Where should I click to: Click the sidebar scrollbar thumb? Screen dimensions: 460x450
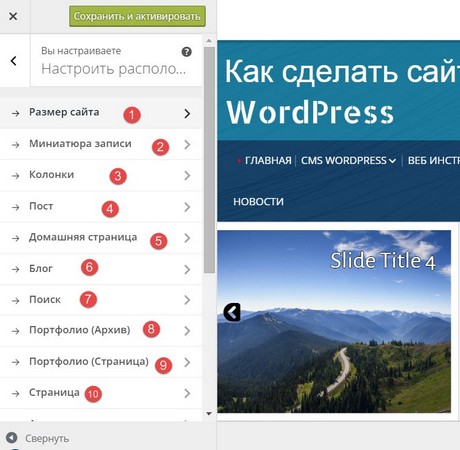tap(209, 160)
